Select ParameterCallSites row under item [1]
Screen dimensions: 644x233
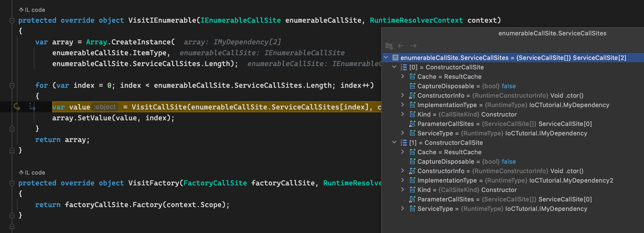tap(513, 199)
